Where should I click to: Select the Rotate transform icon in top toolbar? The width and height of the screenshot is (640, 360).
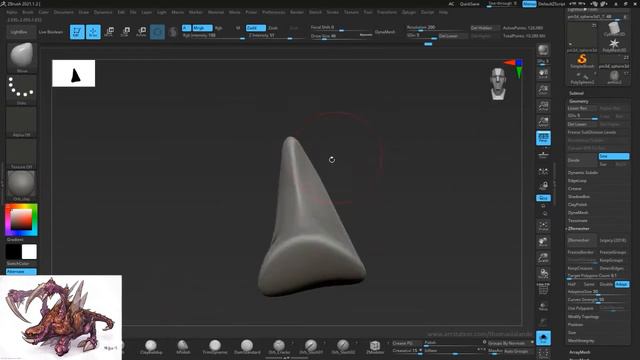(141, 32)
